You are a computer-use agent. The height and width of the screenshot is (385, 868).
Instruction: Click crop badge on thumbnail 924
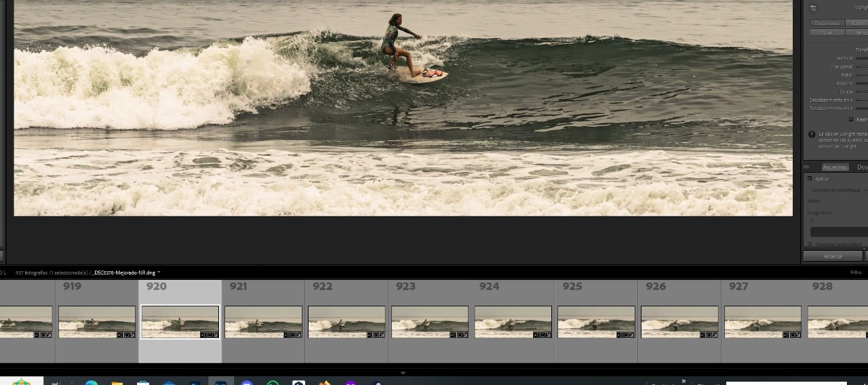[543, 335]
